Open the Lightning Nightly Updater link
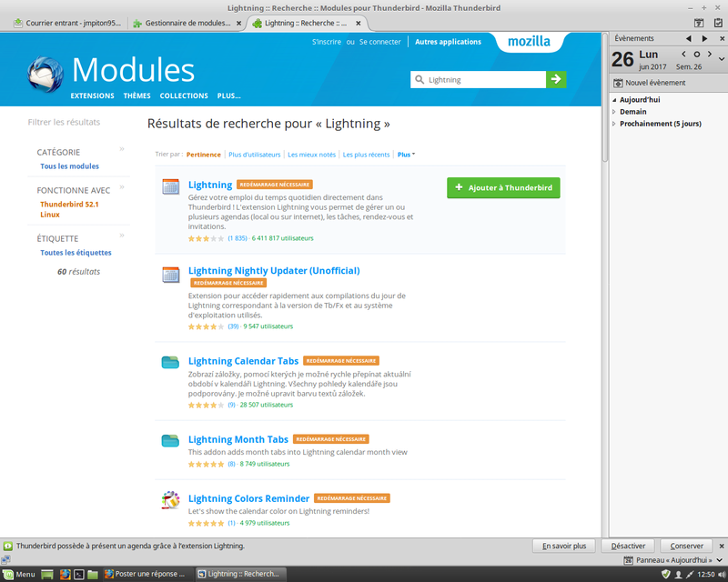Screen dimensions: 728x582 pyautogui.click(x=274, y=271)
